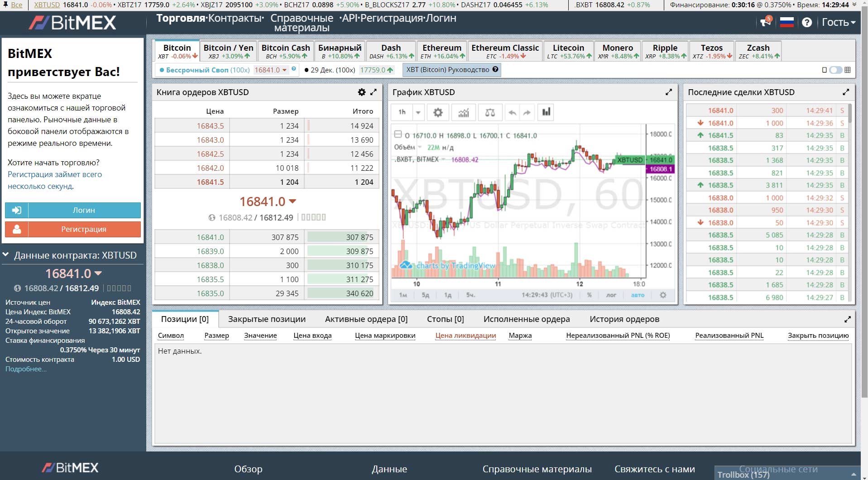This screenshot has height=480, width=868.
Task: Click the Russian flag language selector
Action: (787, 22)
